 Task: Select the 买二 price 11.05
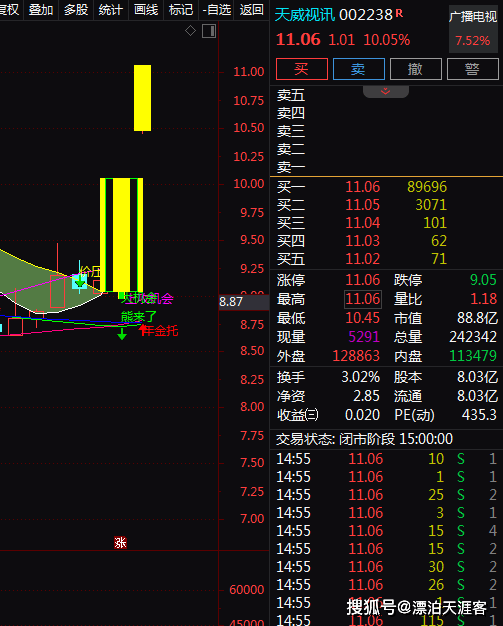(x=362, y=205)
